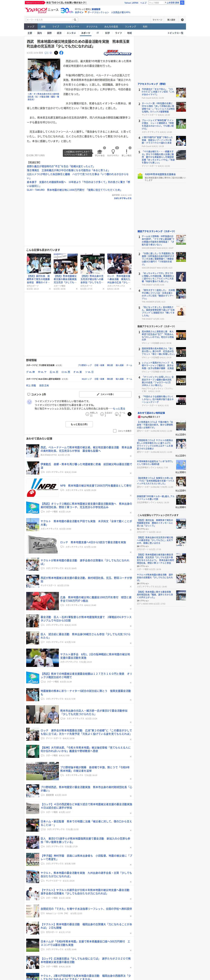Click the Sponichi Annex publisher logo
The width and height of the screenshot is (210, 980).
(x=117, y=53)
